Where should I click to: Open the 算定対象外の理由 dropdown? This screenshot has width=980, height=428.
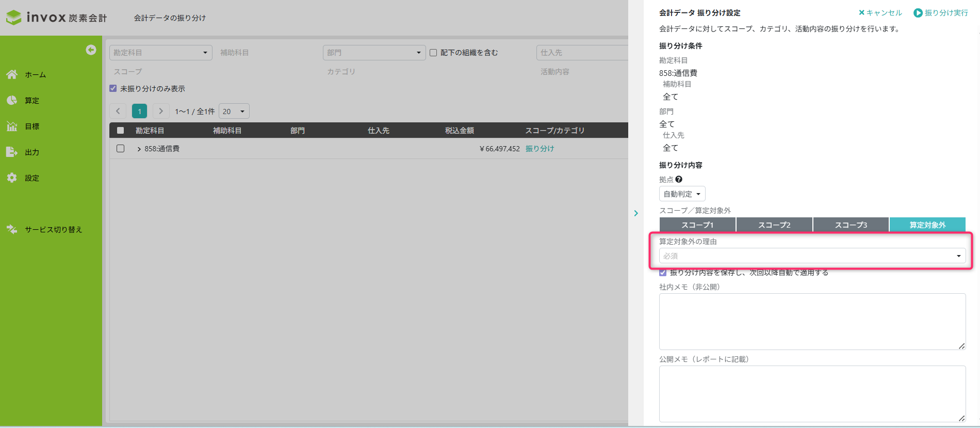coord(812,256)
